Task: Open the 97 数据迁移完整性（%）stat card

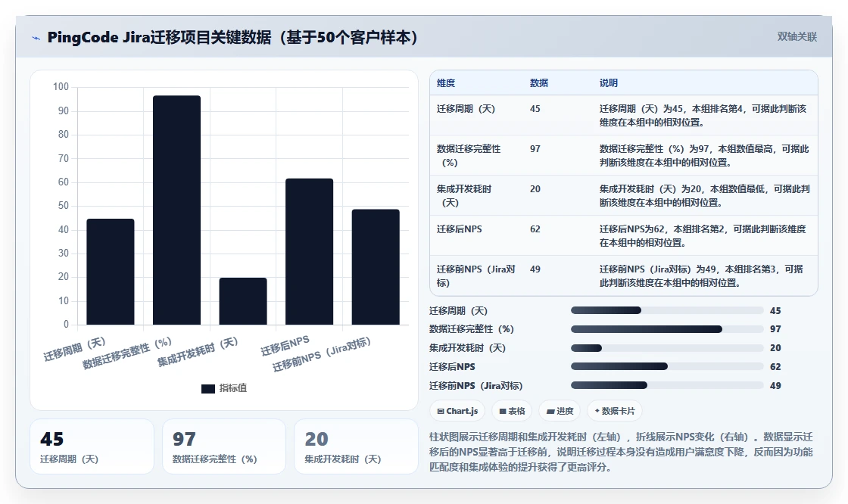Action: click(224, 446)
